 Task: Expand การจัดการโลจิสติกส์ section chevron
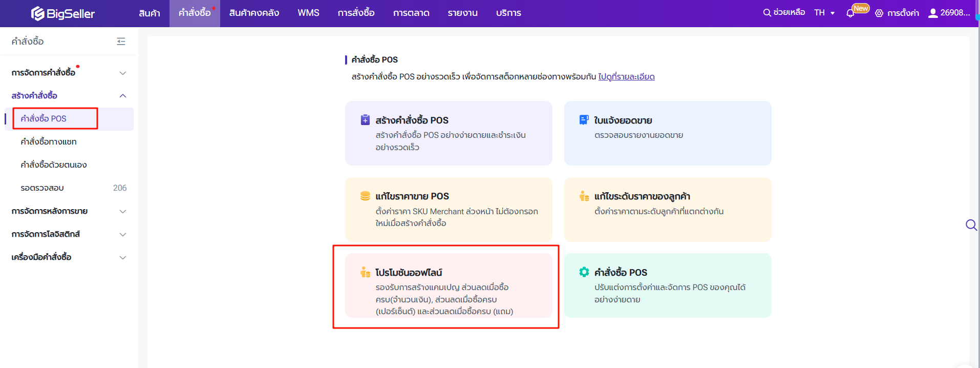123,234
